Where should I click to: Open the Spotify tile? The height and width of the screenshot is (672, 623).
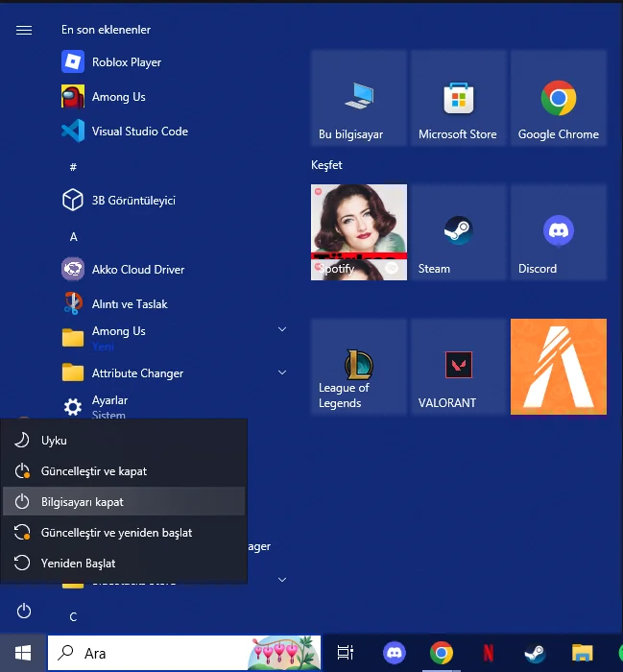(359, 232)
